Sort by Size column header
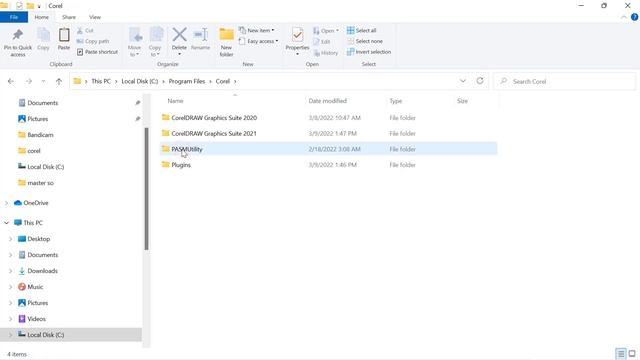Screen dimensions: 640x360 [462, 101]
